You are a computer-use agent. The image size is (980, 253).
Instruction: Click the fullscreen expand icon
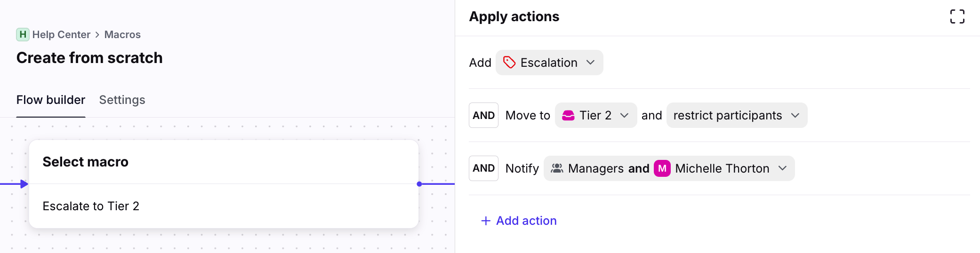tap(957, 16)
